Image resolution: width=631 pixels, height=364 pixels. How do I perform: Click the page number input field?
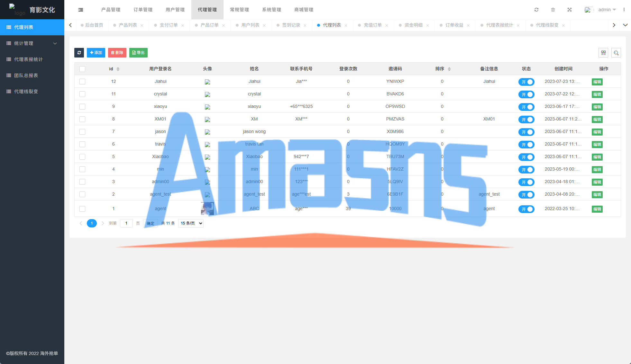tap(126, 223)
